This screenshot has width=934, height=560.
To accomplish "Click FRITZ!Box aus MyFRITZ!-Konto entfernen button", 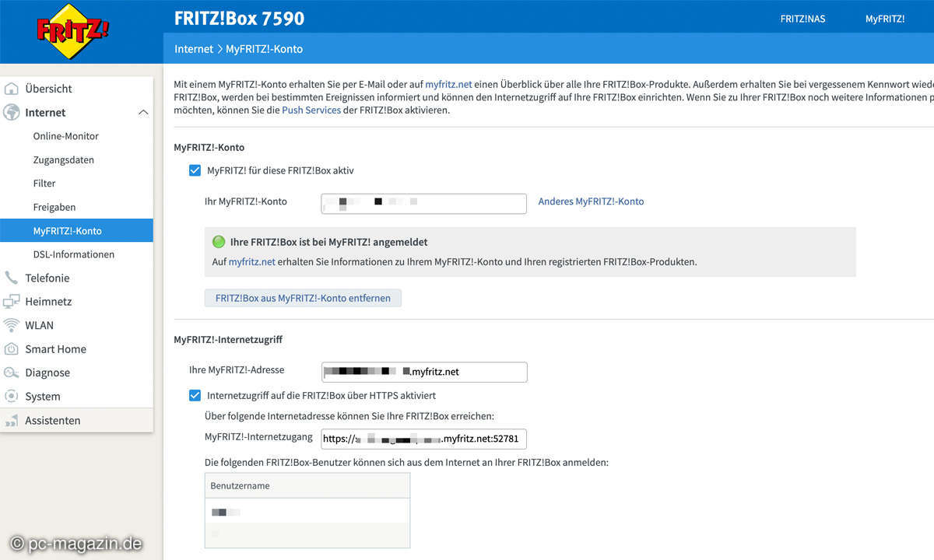I will [303, 298].
